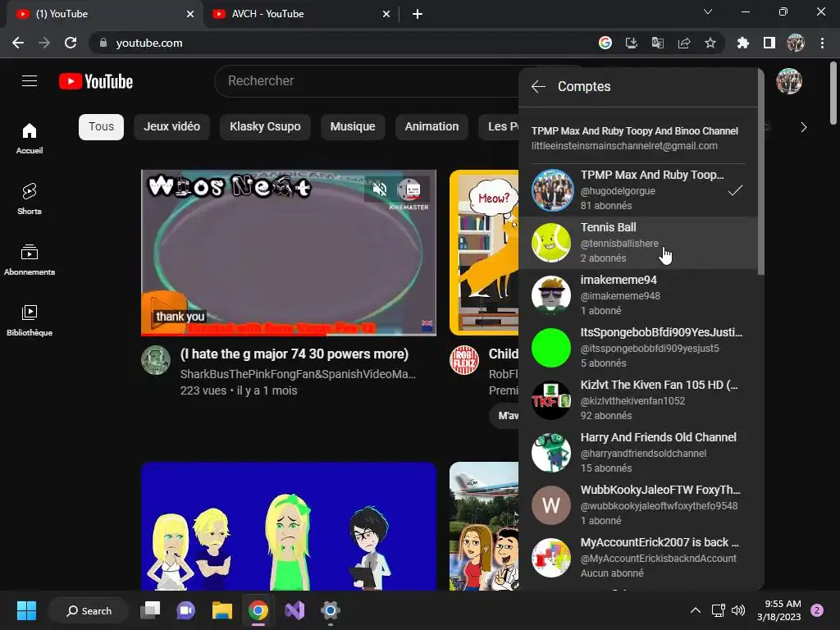
Task: Click the YouTube account avatar top right
Action: tap(789, 81)
